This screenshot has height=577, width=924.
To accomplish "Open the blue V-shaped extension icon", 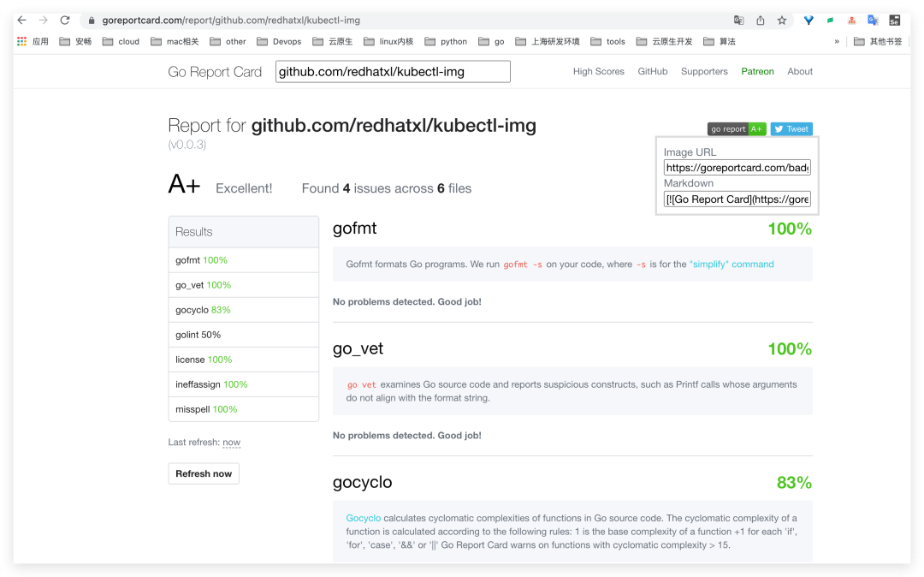I will pyautogui.click(x=808, y=21).
